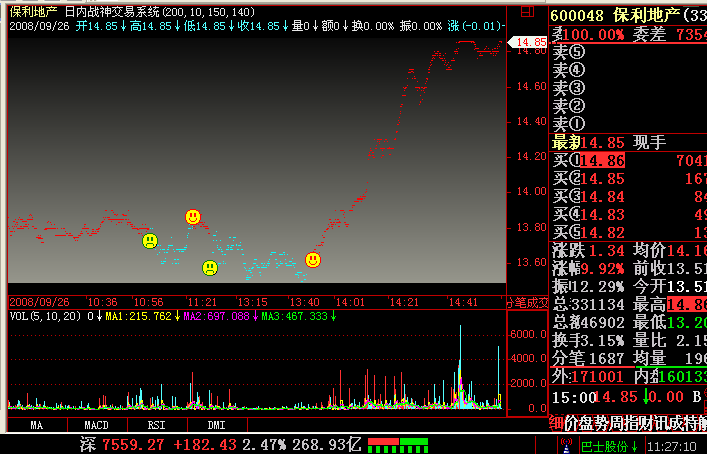This screenshot has height=454, width=707.
Task: Click the 买③ 14.84 bid price
Action: pos(602,197)
